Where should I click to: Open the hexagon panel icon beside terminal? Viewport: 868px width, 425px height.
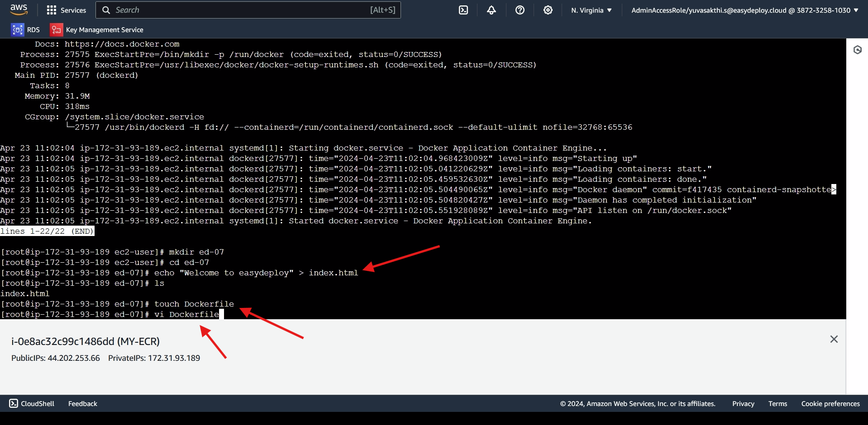tap(858, 50)
